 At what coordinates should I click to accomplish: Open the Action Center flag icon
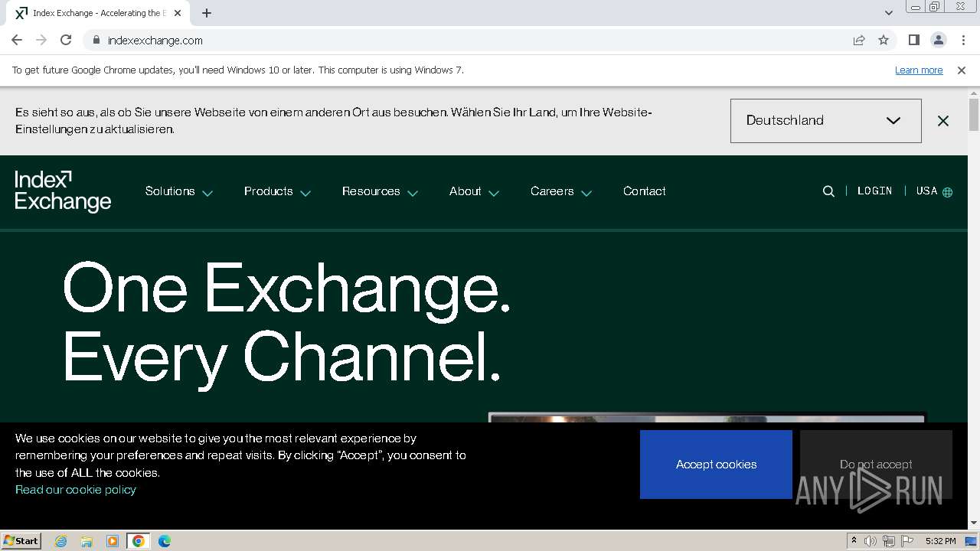click(x=907, y=541)
